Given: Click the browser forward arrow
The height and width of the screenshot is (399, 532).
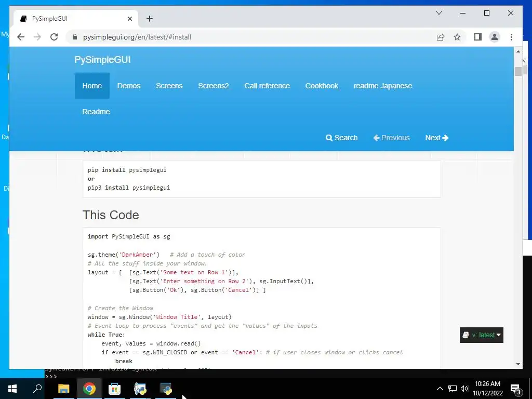Looking at the screenshot, I should (37, 37).
